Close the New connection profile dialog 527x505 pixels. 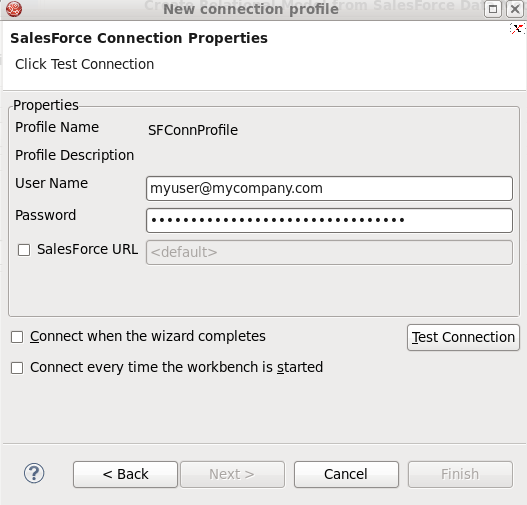[x=515, y=9]
